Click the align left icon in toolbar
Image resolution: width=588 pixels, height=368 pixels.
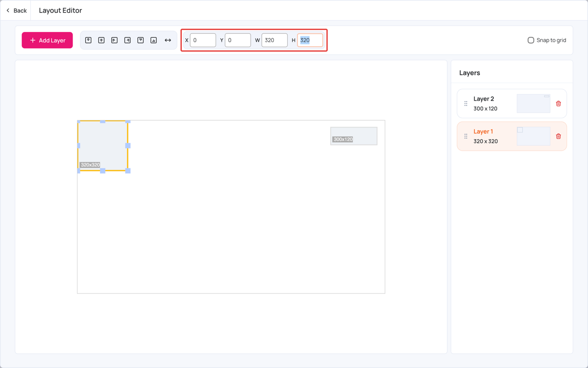click(114, 40)
